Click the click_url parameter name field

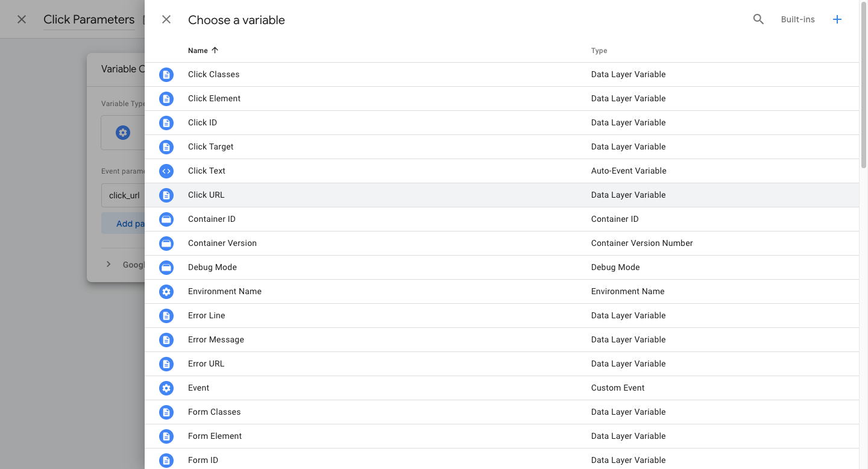(x=124, y=195)
